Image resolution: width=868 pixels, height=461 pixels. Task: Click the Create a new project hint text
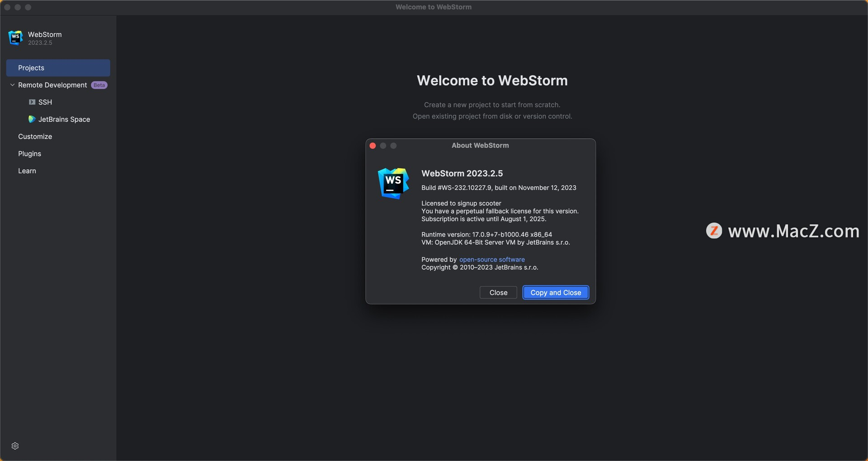(x=492, y=105)
